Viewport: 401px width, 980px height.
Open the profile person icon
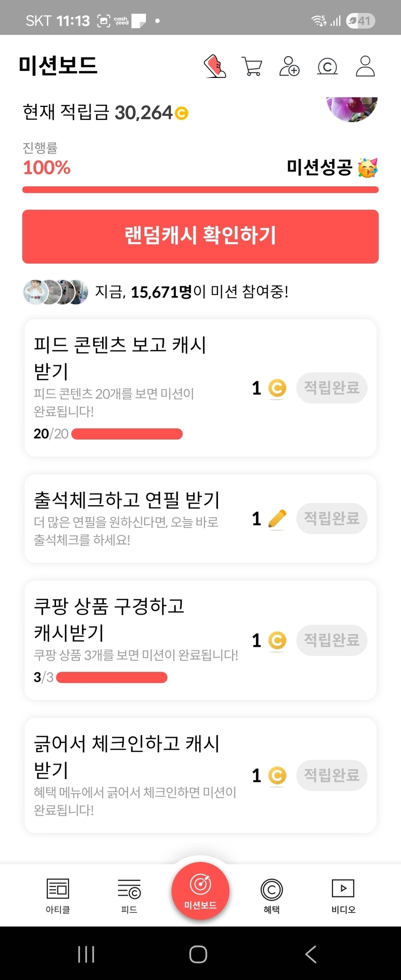pyautogui.click(x=365, y=66)
